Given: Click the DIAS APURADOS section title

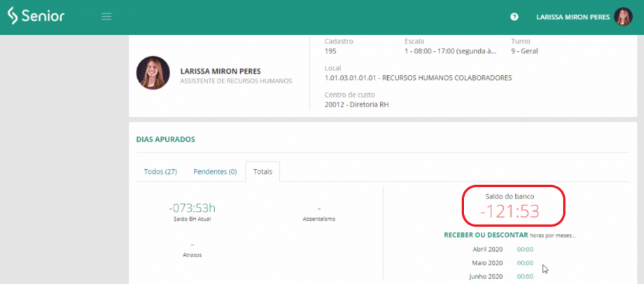Looking at the screenshot, I should point(165,139).
